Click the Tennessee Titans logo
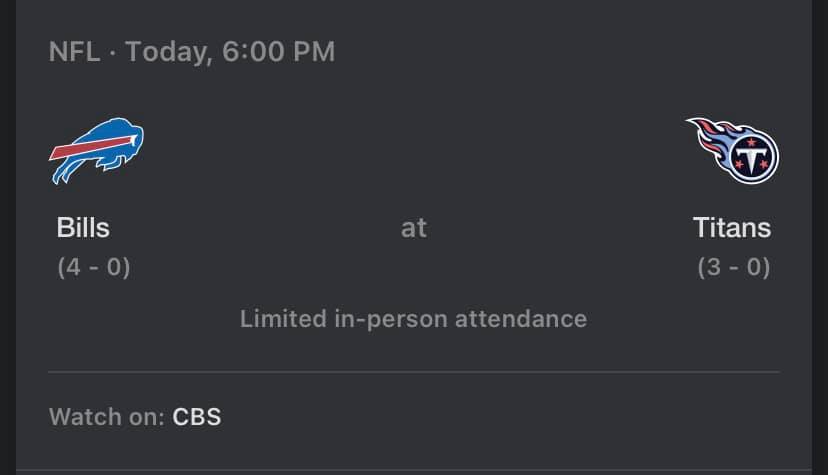The image size is (828, 475). coord(732,150)
